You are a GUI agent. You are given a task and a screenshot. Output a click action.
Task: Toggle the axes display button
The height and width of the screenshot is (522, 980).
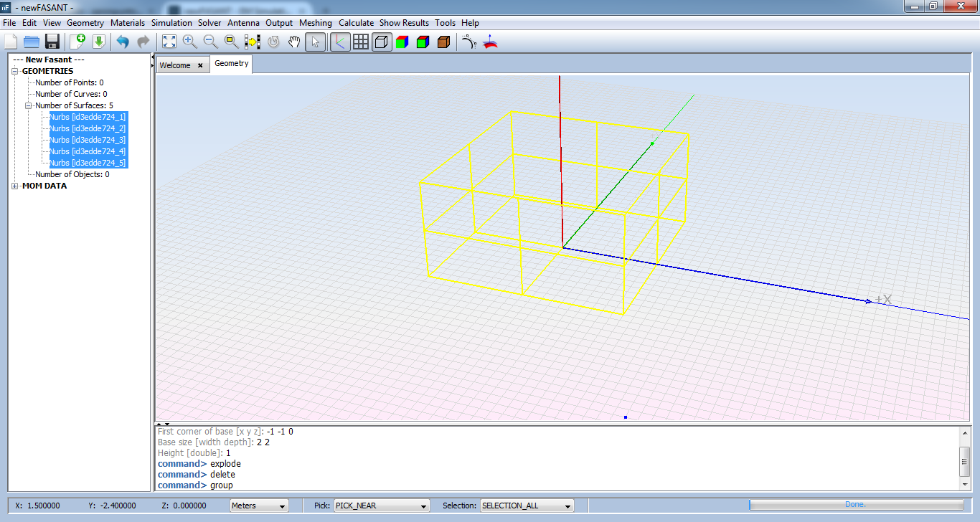(339, 42)
